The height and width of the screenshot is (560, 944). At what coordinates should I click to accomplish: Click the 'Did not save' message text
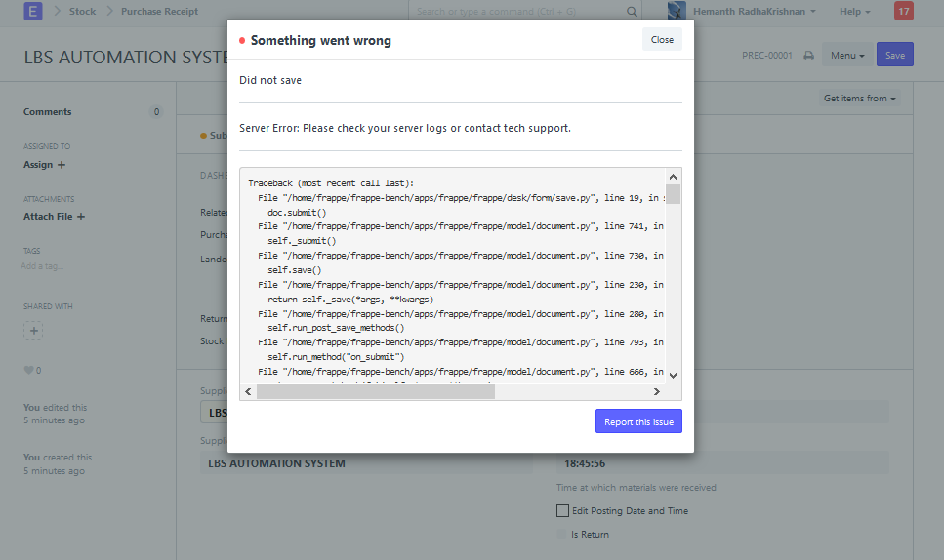tap(270, 80)
